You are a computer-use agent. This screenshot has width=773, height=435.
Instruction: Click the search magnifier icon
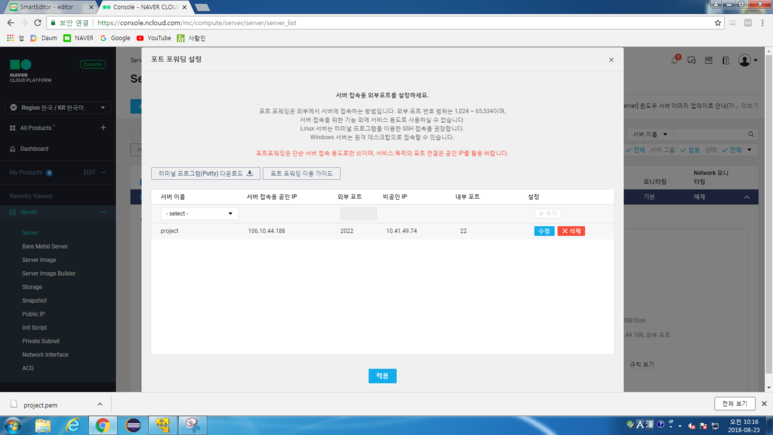[x=751, y=134]
